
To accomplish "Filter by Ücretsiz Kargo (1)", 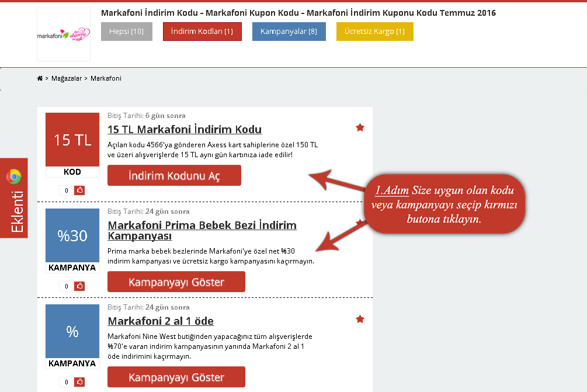I will click(x=375, y=32).
